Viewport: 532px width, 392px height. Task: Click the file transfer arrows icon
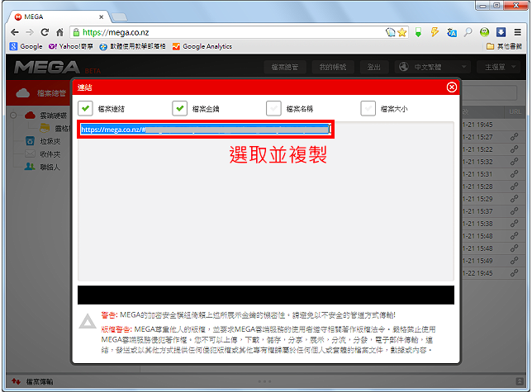(x=16, y=381)
